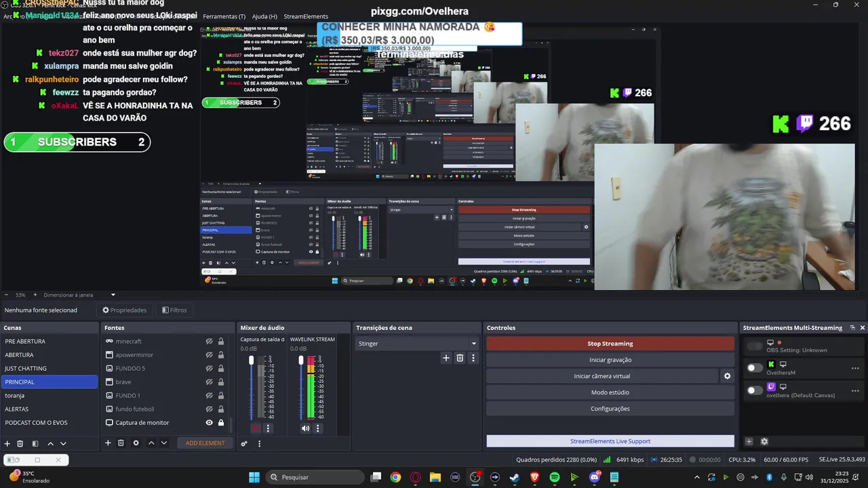Open Captura de saída channel options dots

[x=268, y=428]
